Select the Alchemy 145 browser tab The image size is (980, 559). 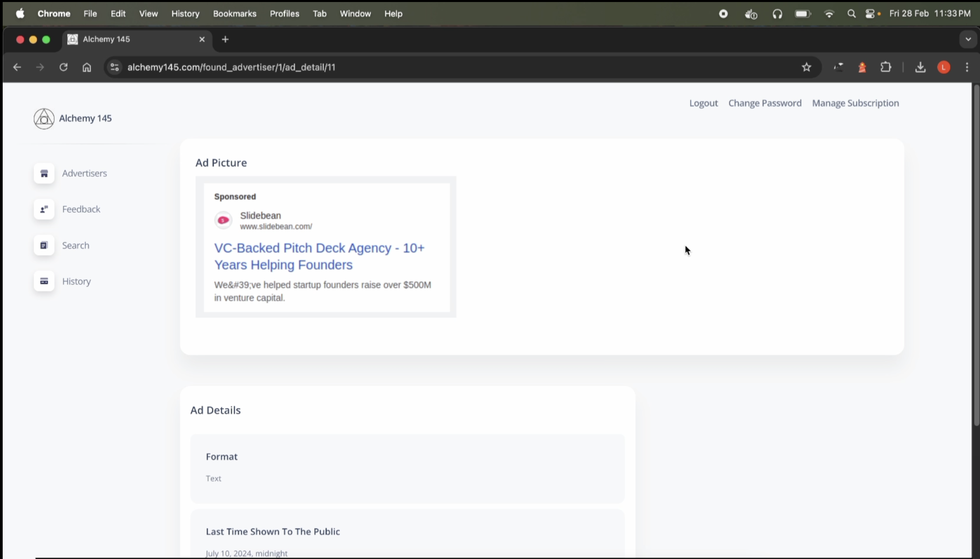pos(136,40)
